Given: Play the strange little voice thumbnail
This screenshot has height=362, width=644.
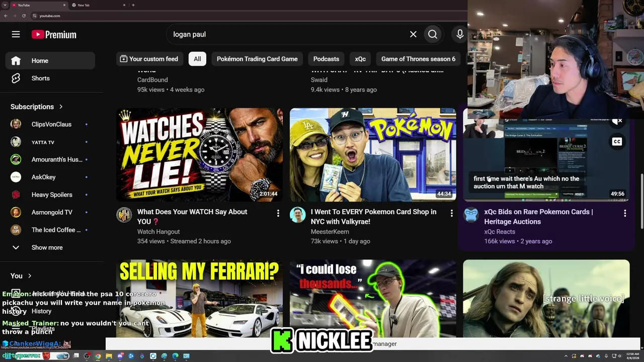Looking at the screenshot, I should tap(546, 298).
